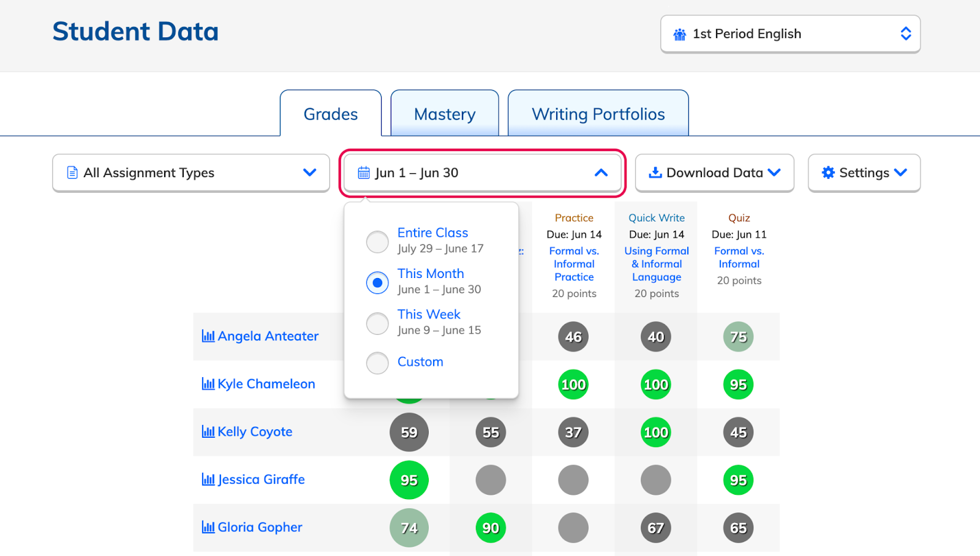Click Kelly Coyote's practice score 37
This screenshot has height=556, width=980.
[x=573, y=432]
